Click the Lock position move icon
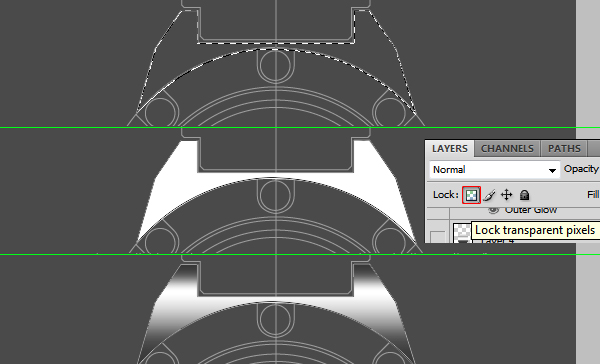The image size is (600, 364). (506, 195)
